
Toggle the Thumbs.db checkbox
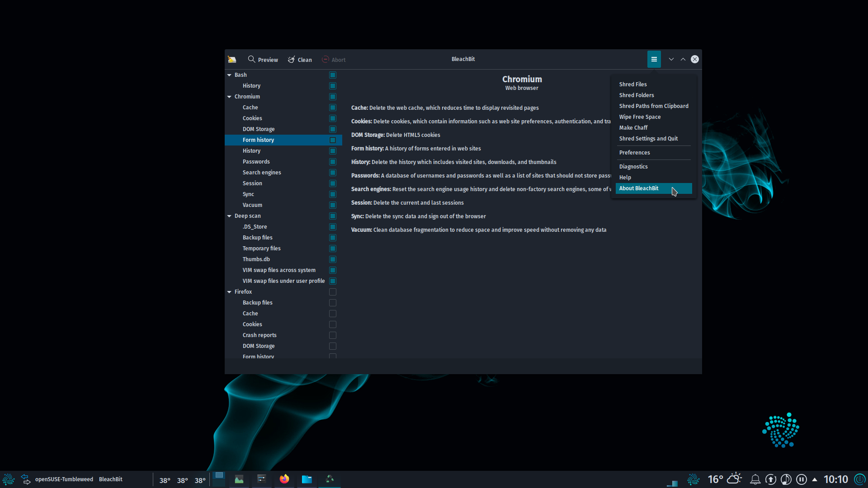click(x=333, y=259)
